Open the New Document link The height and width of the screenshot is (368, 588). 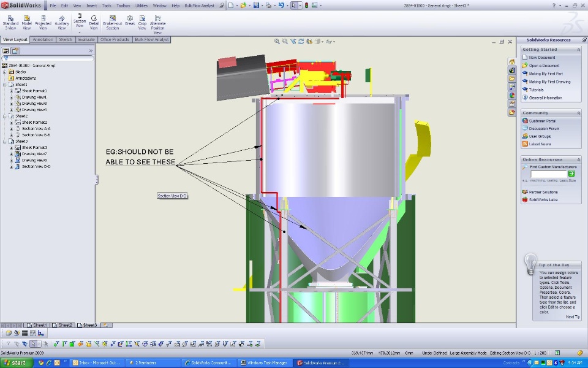coord(542,58)
